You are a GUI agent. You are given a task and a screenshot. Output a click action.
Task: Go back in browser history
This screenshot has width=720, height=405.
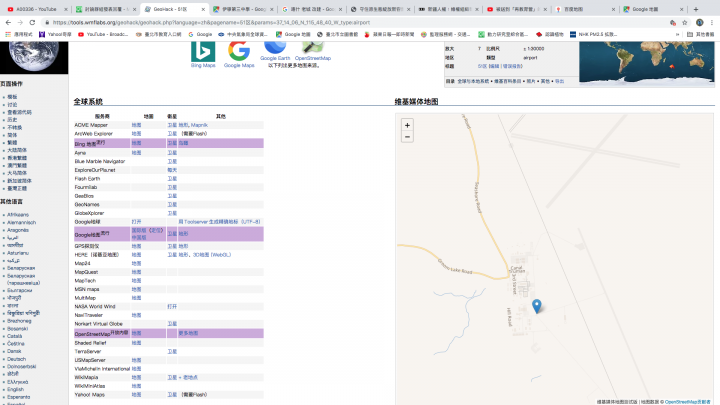click(x=8, y=22)
